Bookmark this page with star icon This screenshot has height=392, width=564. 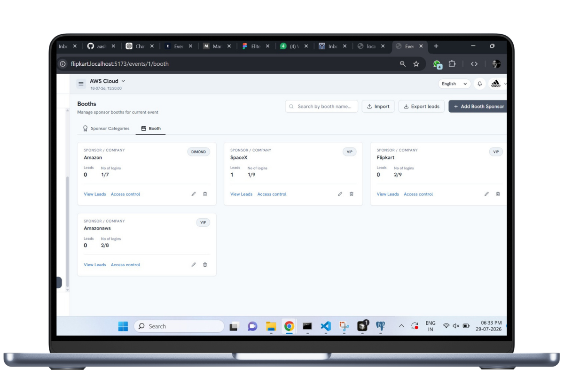click(x=416, y=64)
